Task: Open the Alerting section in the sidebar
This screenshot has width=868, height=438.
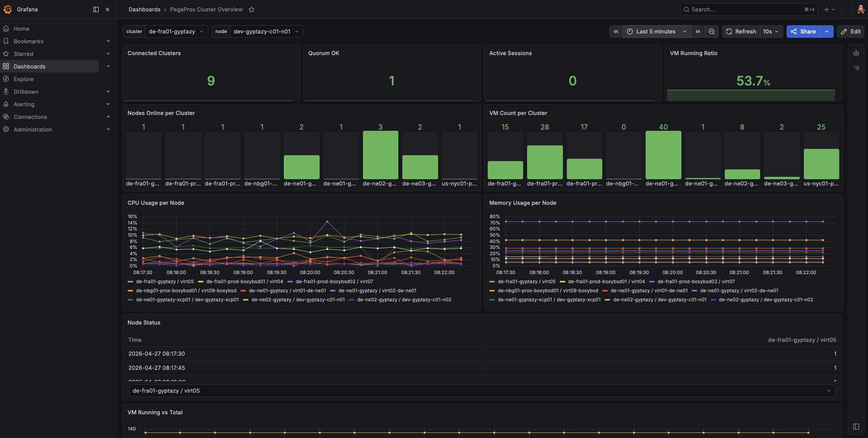Action: [x=24, y=104]
